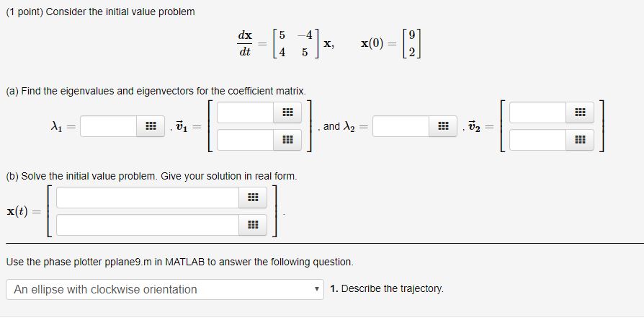Click the top component field of v1
This screenshot has width=644, height=323.
click(x=245, y=112)
